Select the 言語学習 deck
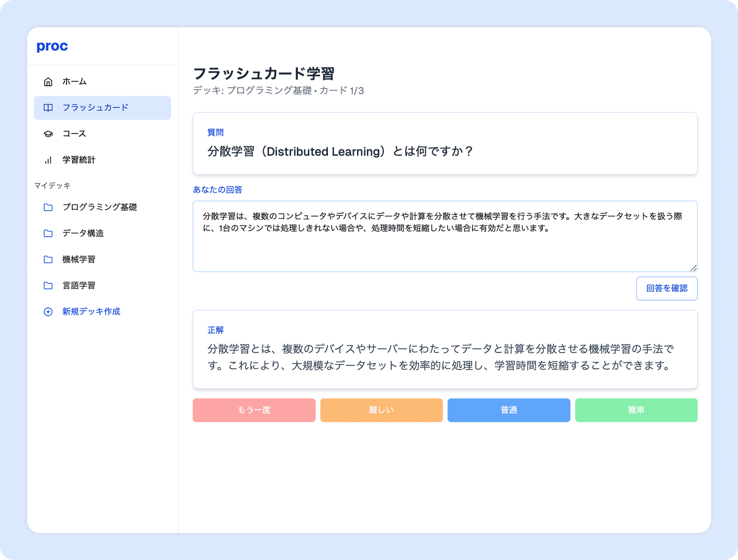 tap(79, 286)
